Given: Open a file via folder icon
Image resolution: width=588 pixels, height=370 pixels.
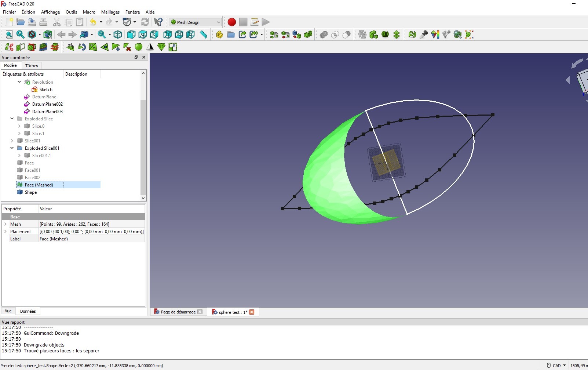Looking at the screenshot, I should (x=21, y=22).
